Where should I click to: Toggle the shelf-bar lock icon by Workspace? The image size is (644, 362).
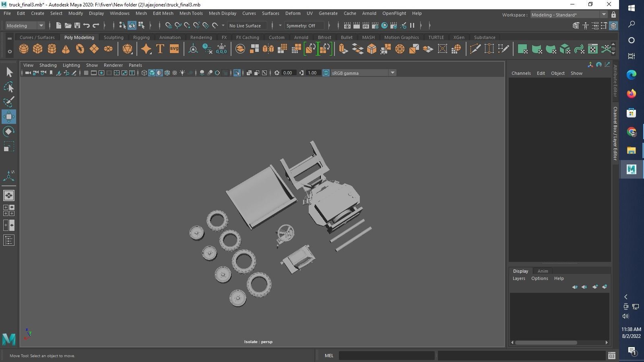pos(613,15)
